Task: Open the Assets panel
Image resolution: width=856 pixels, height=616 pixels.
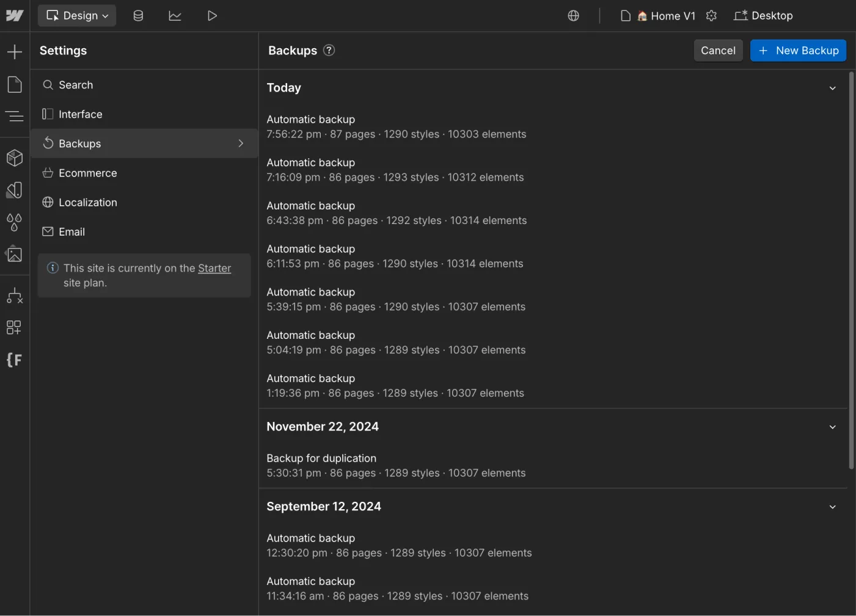Action: (15, 255)
